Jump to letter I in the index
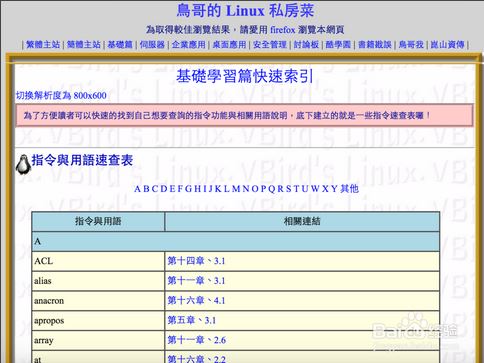 point(205,189)
